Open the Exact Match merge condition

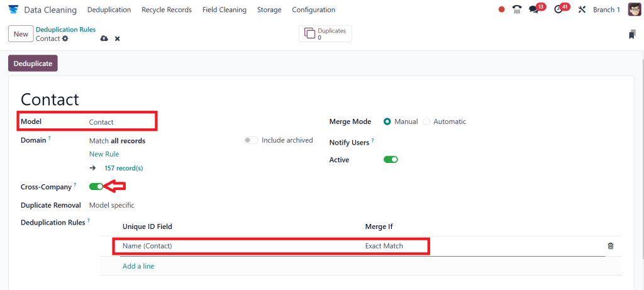(384, 246)
